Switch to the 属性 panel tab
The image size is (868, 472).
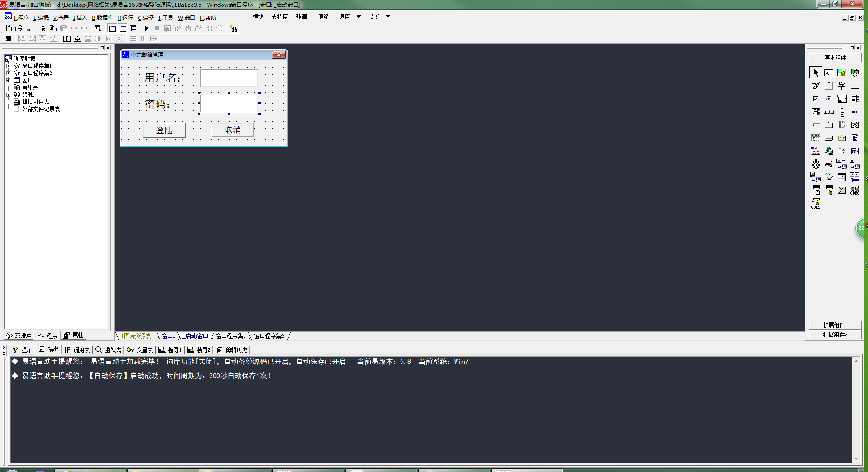pyautogui.click(x=74, y=335)
